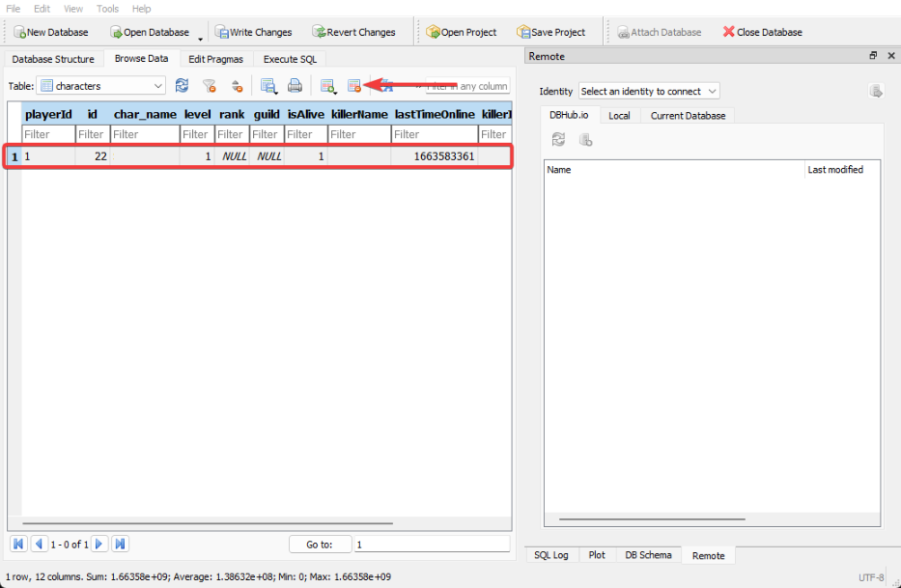Sort by the lastTimeOnline column header
The image size is (901, 588).
(435, 114)
